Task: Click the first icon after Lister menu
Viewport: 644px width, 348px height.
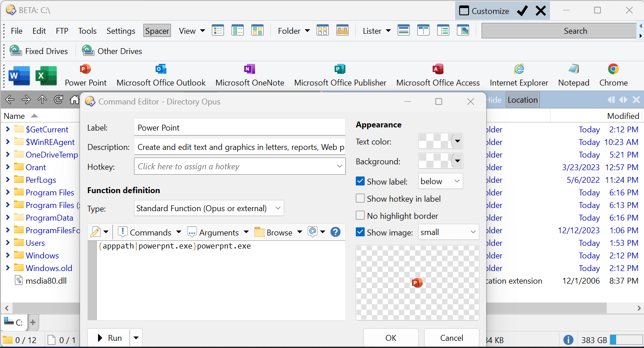Action: pyautogui.click(x=403, y=31)
